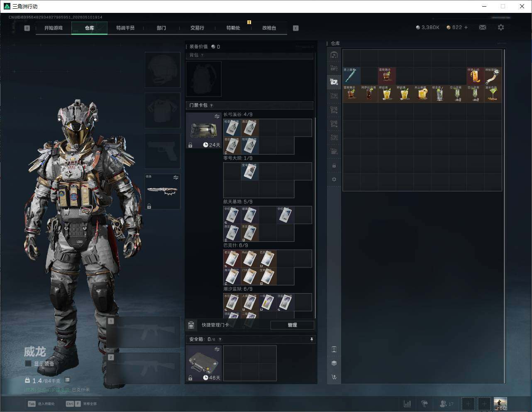Click weapon slot 2

[143, 368]
